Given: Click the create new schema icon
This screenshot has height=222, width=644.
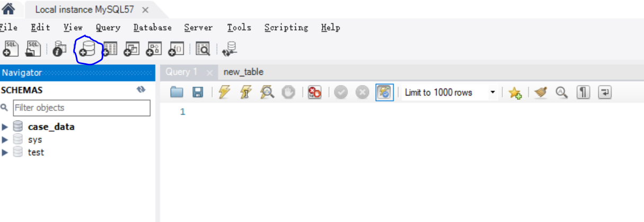Looking at the screenshot, I should tap(86, 49).
